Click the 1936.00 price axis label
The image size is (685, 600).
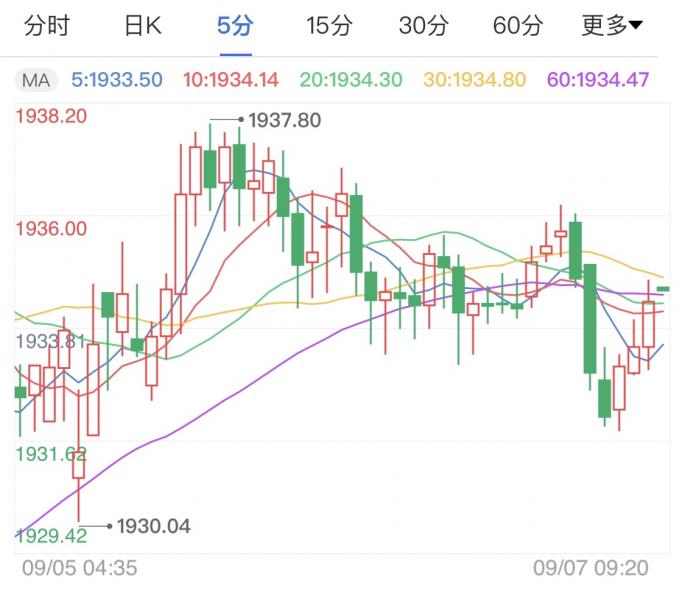(51, 228)
